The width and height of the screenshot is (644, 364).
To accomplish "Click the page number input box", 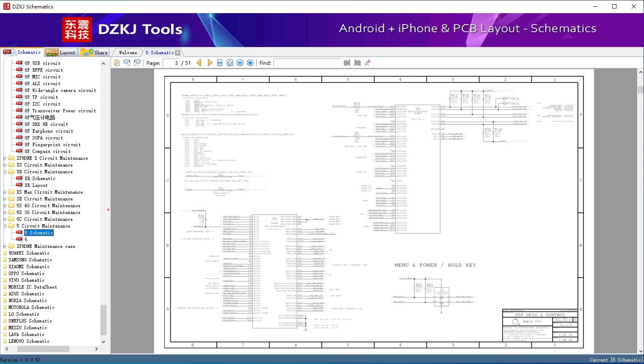I will click(171, 63).
